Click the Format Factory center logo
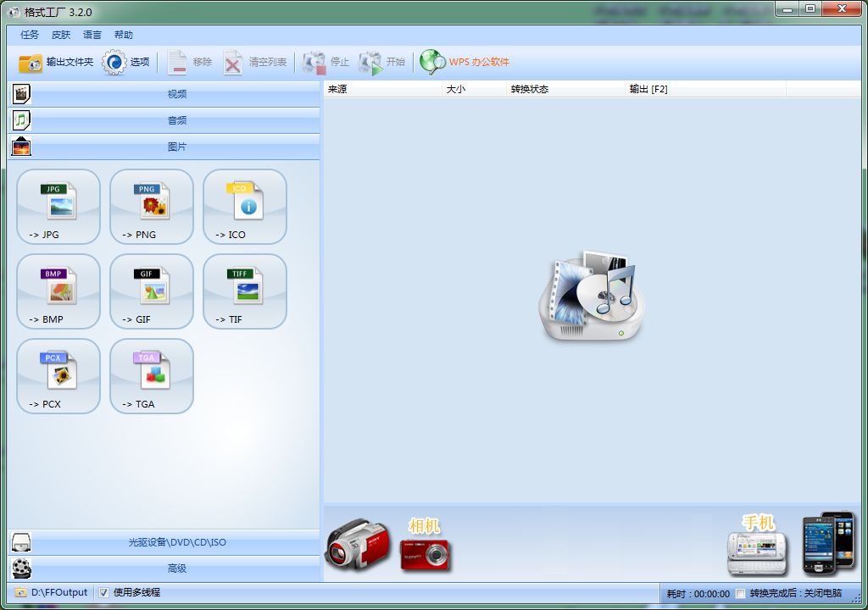The height and width of the screenshot is (610, 868). coord(591,297)
